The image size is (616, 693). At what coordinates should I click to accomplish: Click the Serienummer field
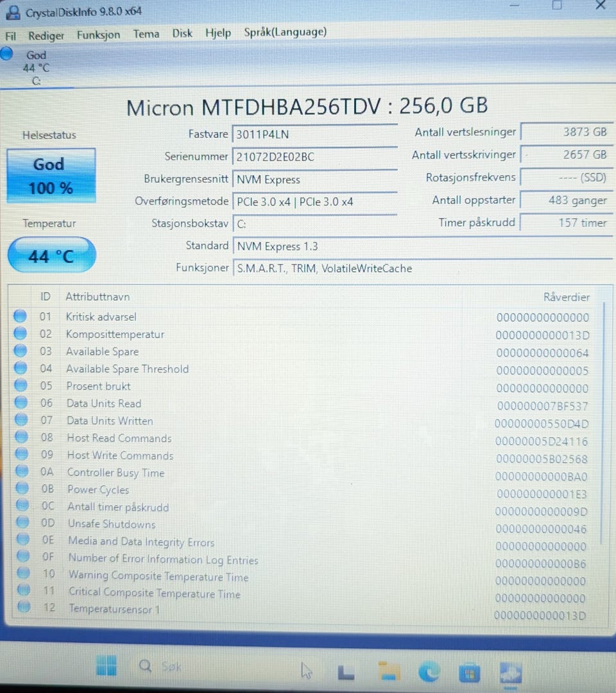point(314,157)
